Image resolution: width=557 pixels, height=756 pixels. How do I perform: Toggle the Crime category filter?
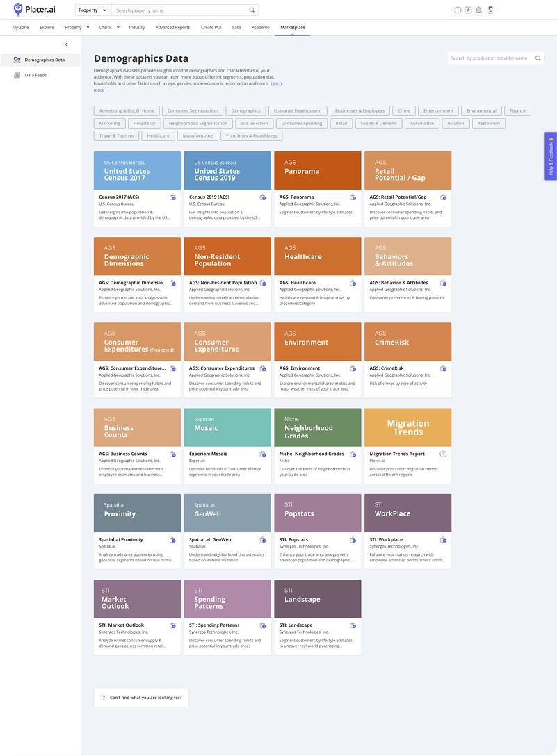click(x=403, y=110)
